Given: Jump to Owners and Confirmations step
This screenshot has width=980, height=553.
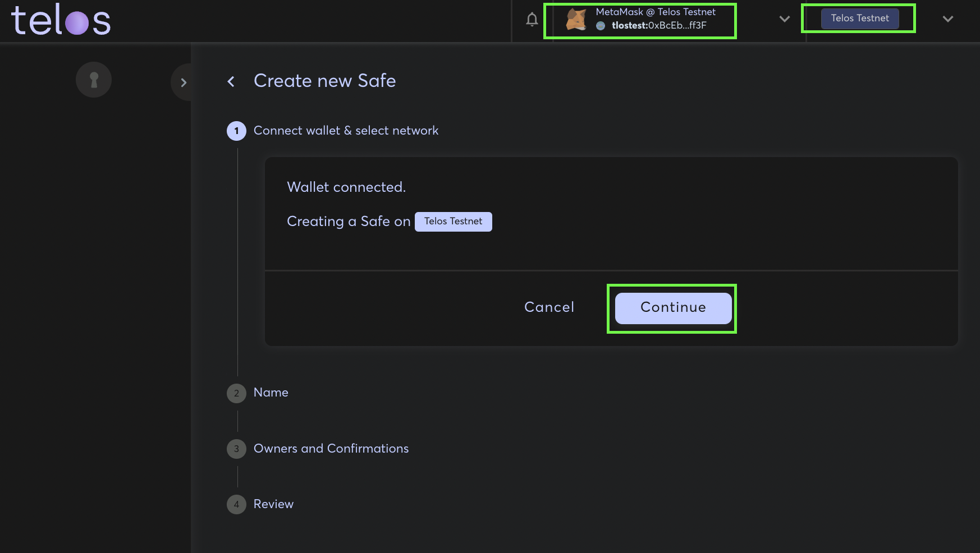Looking at the screenshot, I should click(331, 449).
